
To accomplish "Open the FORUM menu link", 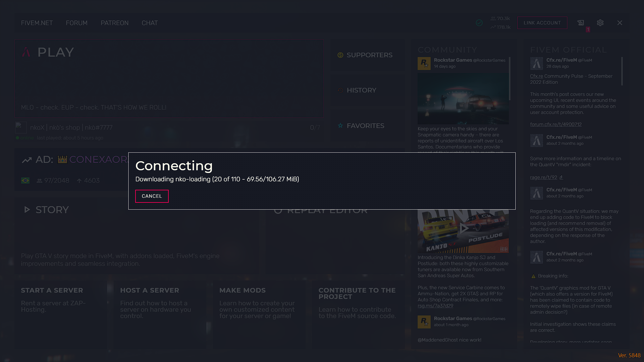I will click(76, 23).
